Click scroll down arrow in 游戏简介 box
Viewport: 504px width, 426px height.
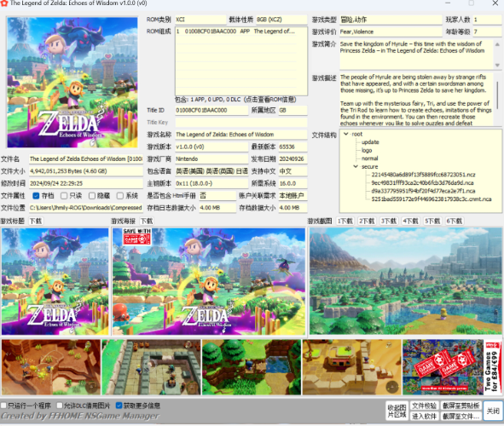click(497, 65)
